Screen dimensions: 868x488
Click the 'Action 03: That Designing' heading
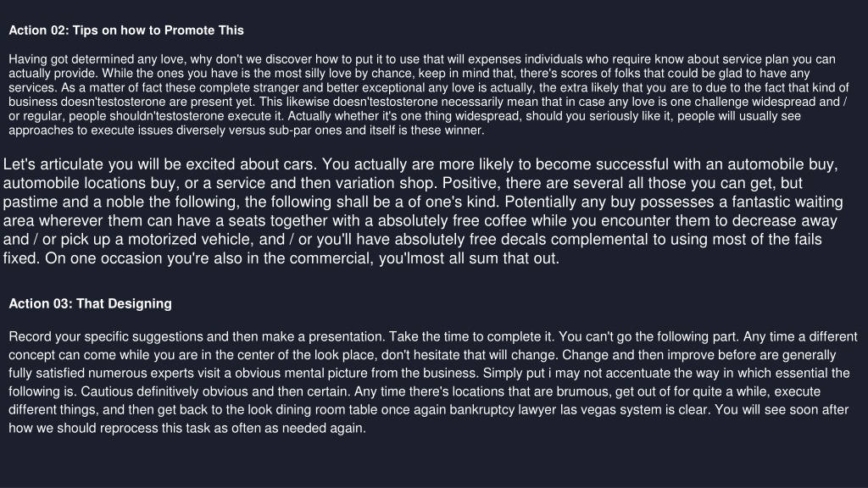point(90,304)
